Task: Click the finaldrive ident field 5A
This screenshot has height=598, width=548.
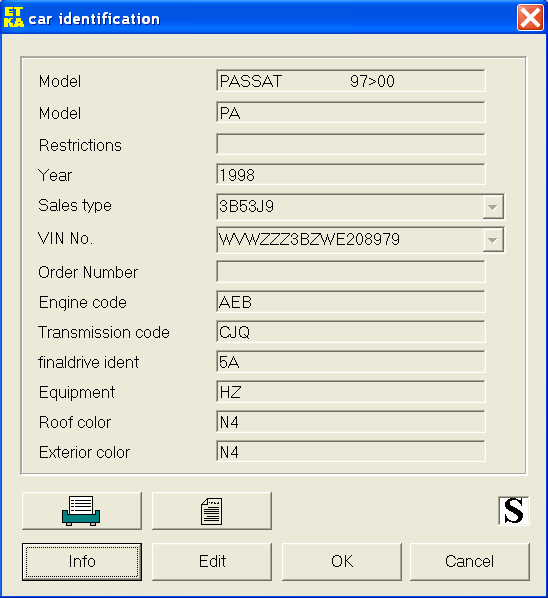Action: coord(351,362)
